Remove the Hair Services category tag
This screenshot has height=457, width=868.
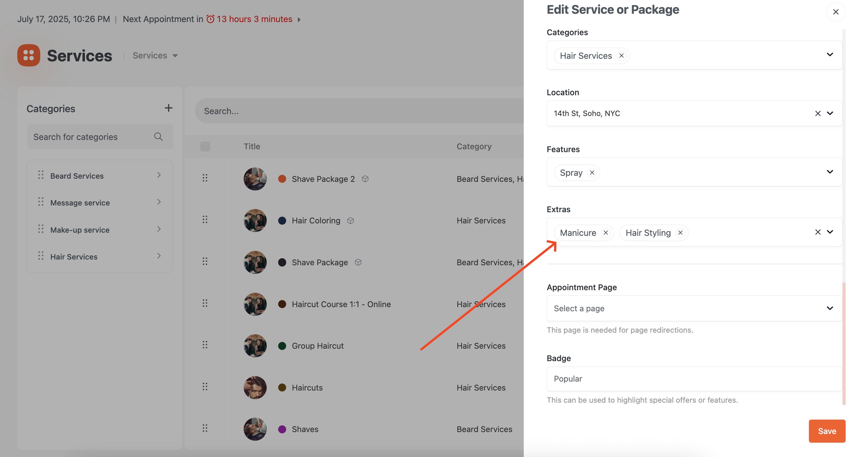[621, 56]
